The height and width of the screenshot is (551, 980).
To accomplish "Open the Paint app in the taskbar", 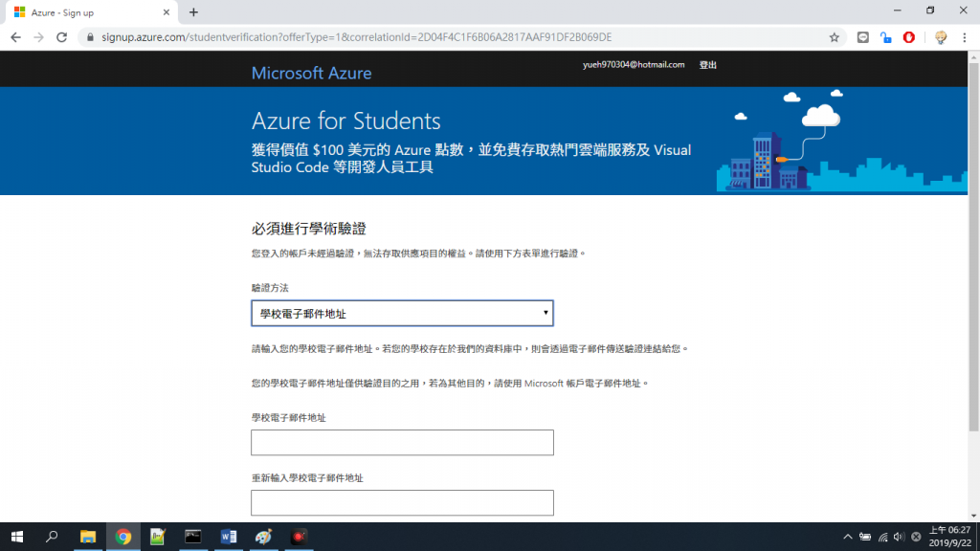I will point(263,537).
